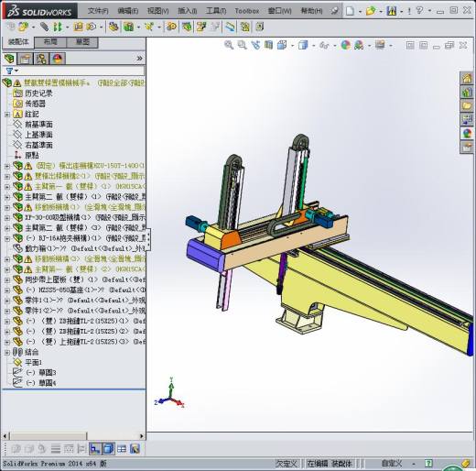
Task: Click the Zoom to Fit magnifier icon
Action: (x=229, y=45)
